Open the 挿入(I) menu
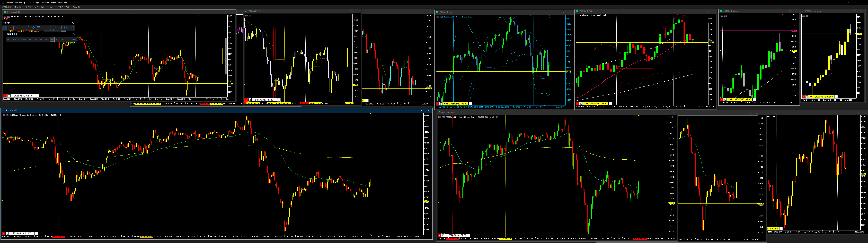The width and height of the screenshot is (868, 243). (x=28, y=7)
